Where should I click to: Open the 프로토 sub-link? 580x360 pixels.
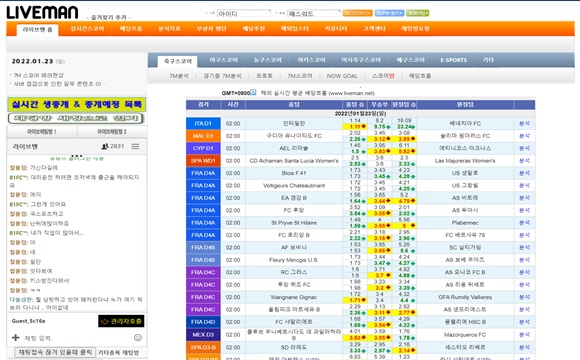pyautogui.click(x=264, y=76)
